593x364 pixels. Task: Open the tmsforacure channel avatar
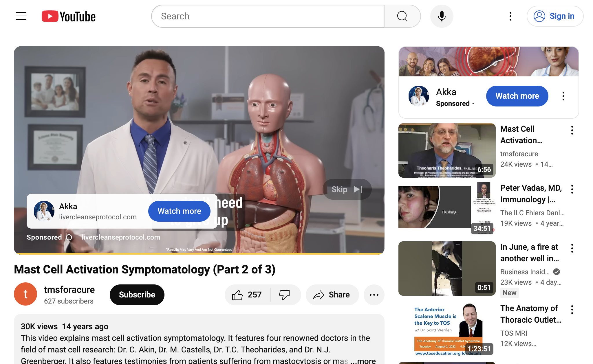[x=25, y=294]
